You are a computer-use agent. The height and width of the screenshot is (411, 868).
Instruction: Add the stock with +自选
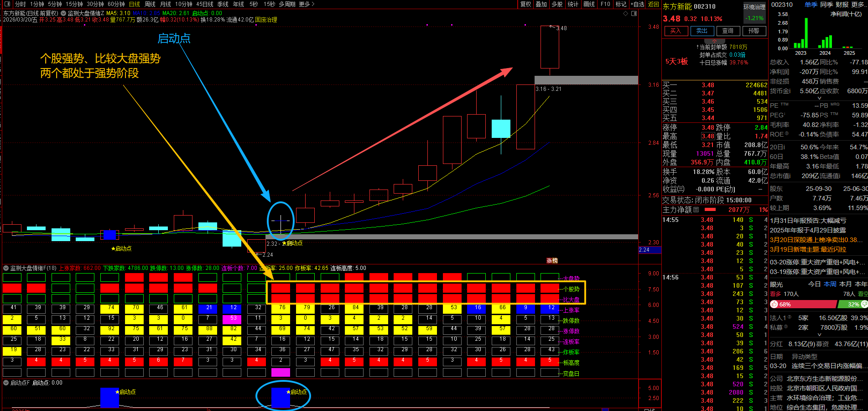point(638,4)
